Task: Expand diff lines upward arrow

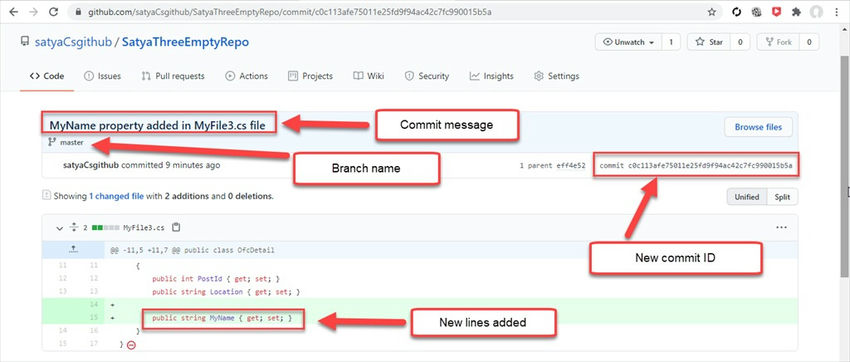Action: pos(73,250)
